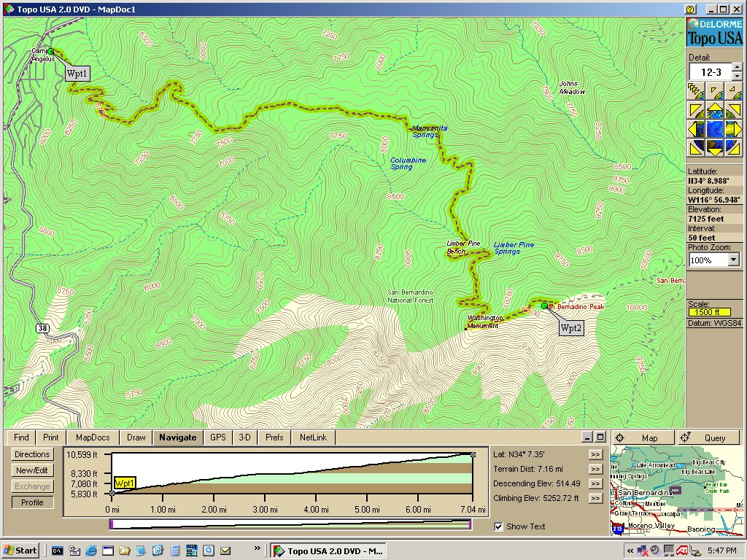Pan the map west with the left arrow

tap(696, 129)
